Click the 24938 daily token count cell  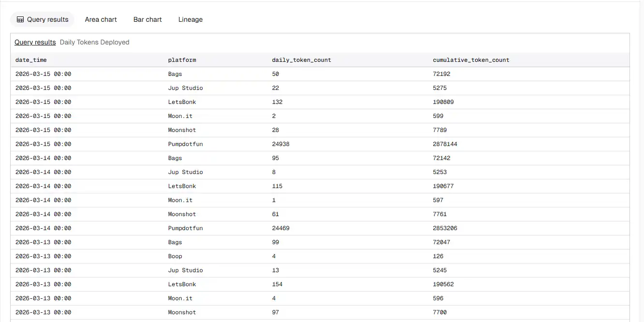tap(281, 144)
